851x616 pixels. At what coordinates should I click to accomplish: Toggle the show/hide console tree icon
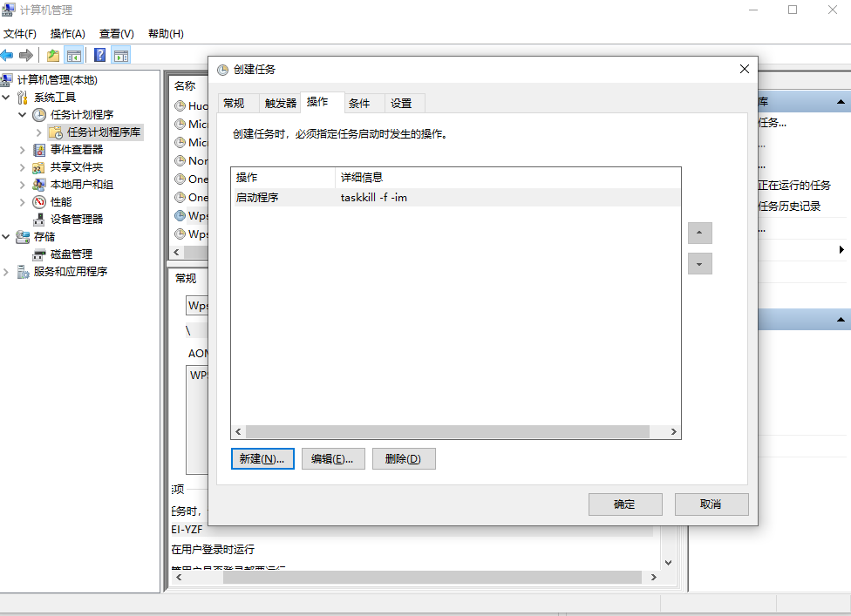click(x=74, y=54)
